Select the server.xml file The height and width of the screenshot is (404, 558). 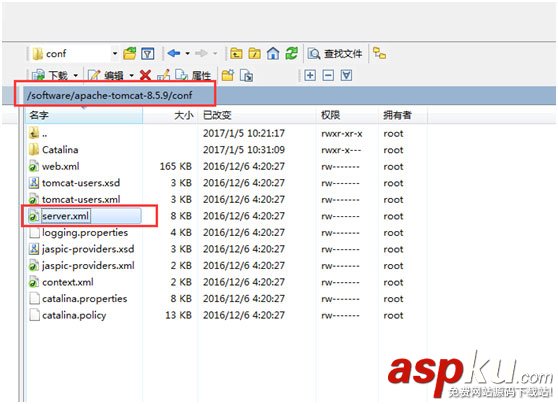point(65,216)
